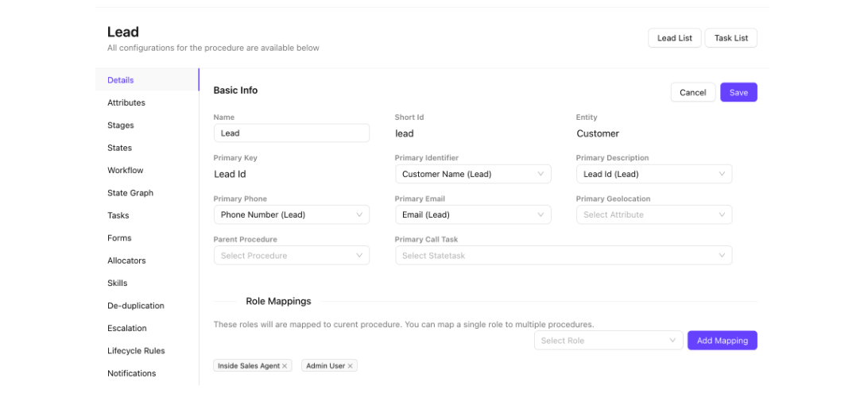Screen dimensions: 868x405
Task: Cancel the Basic Info edits
Action: (x=692, y=93)
